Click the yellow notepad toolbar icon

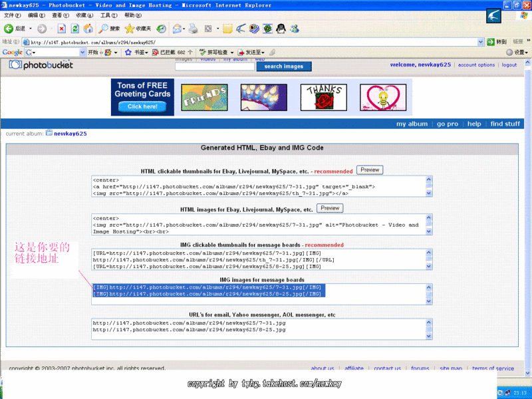[227, 29]
